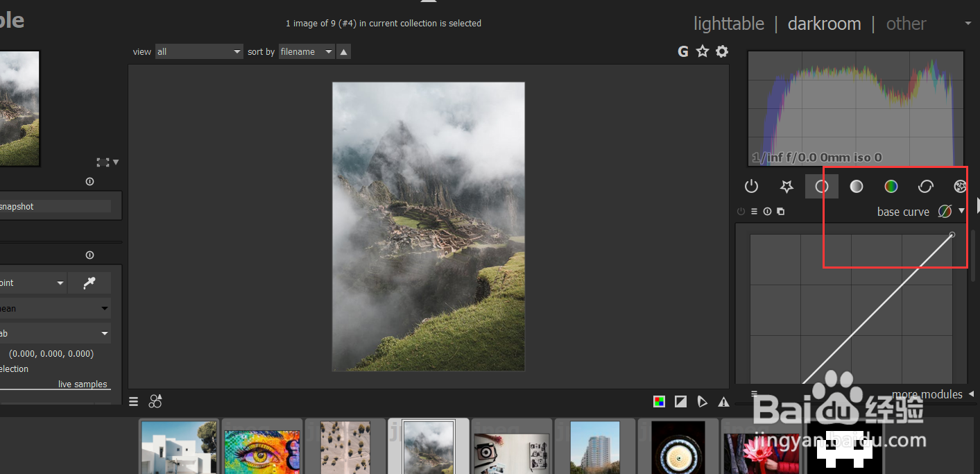Select the basic modules group circle icon
The height and width of the screenshot is (474, 980).
822,186
